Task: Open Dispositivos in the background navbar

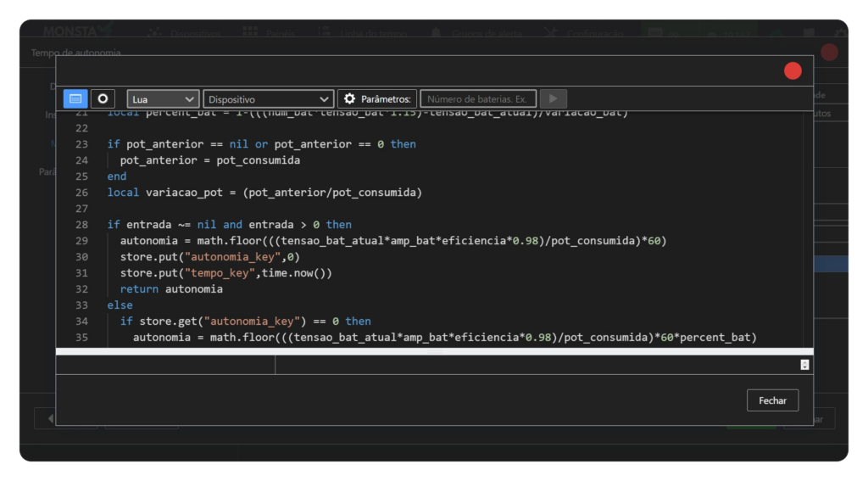Action: point(186,33)
